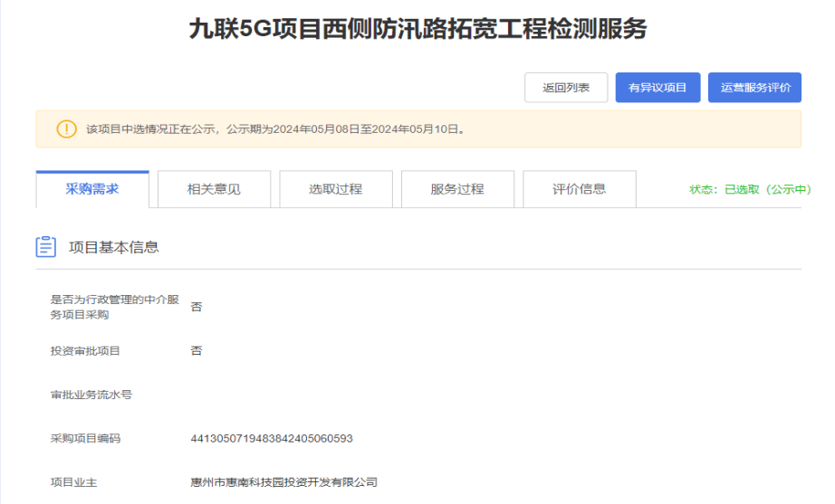
Task: Open the 选取过程 tab
Action: click(335, 189)
